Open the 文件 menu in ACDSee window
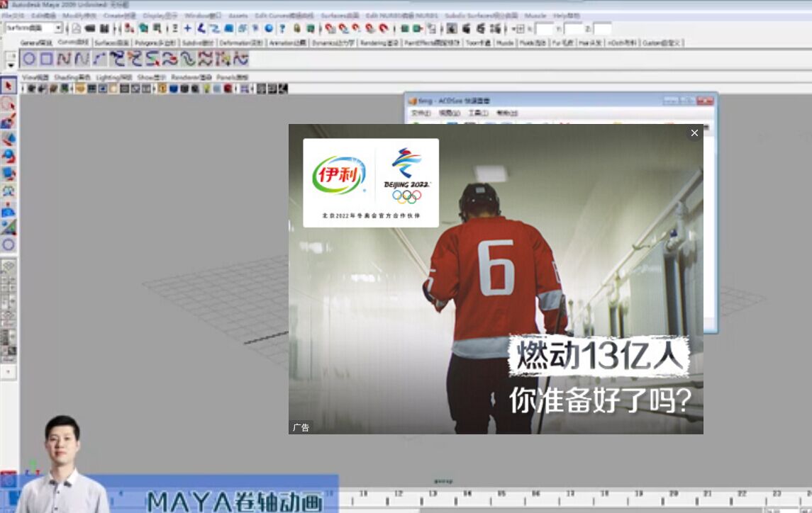 point(421,113)
